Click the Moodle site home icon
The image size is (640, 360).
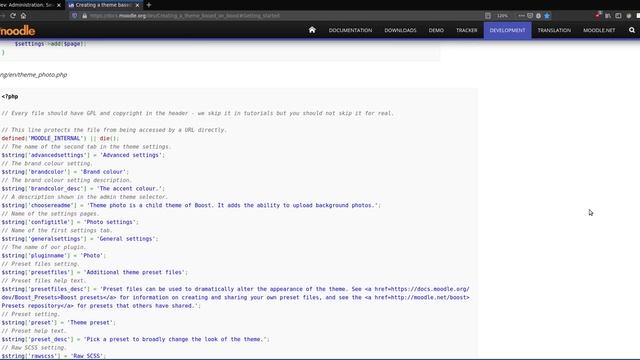(x=312, y=30)
